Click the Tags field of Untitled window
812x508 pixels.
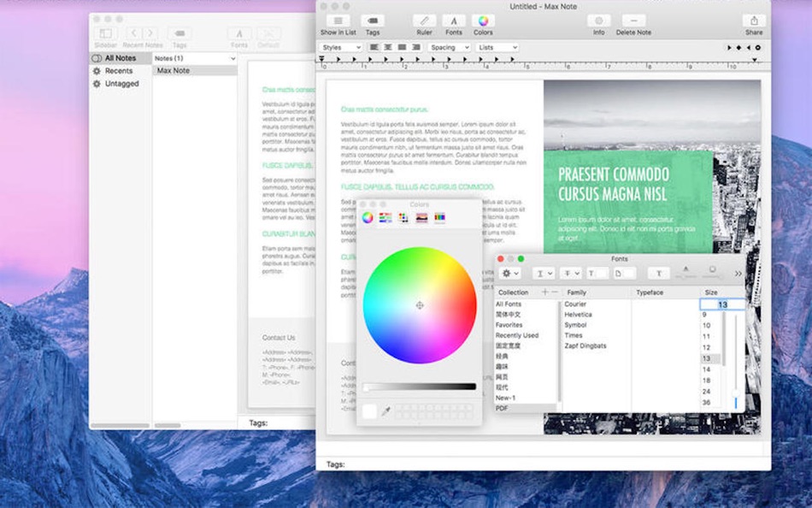tap(543, 464)
